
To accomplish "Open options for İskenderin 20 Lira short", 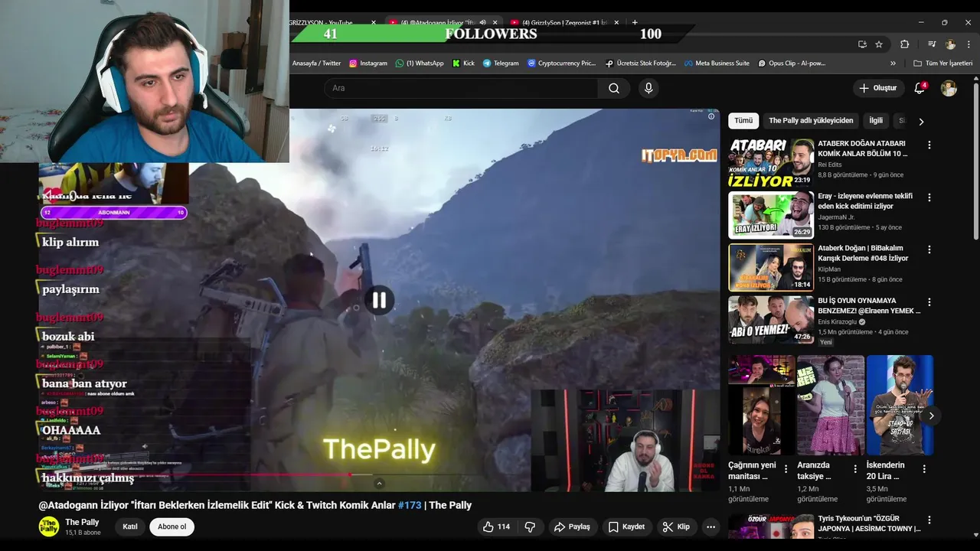I will coord(924,468).
